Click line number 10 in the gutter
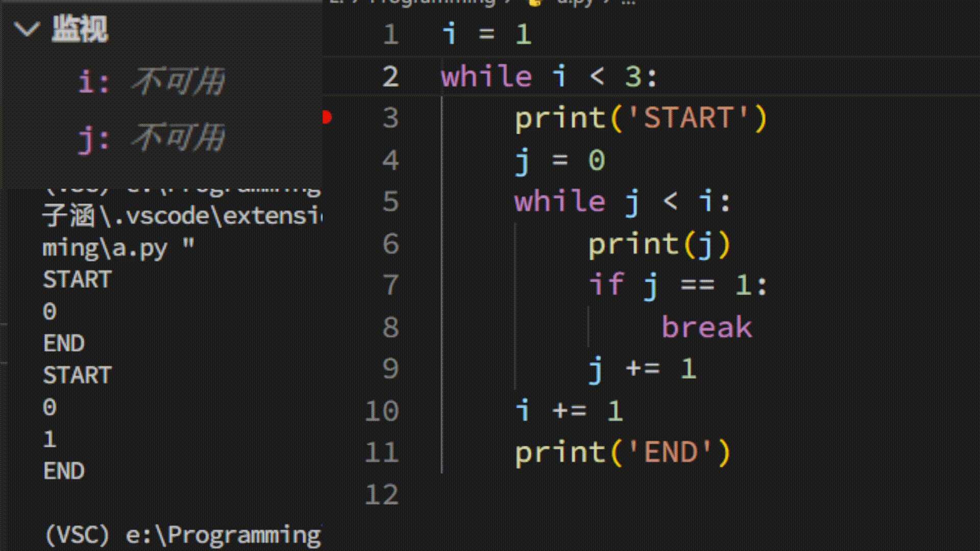The height and width of the screenshot is (551, 980). (x=382, y=411)
